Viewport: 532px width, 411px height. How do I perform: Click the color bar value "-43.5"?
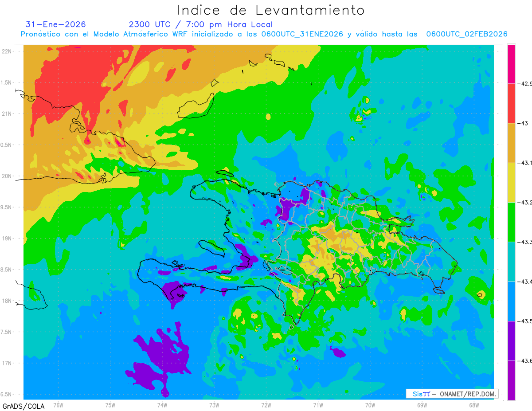pos(525,321)
